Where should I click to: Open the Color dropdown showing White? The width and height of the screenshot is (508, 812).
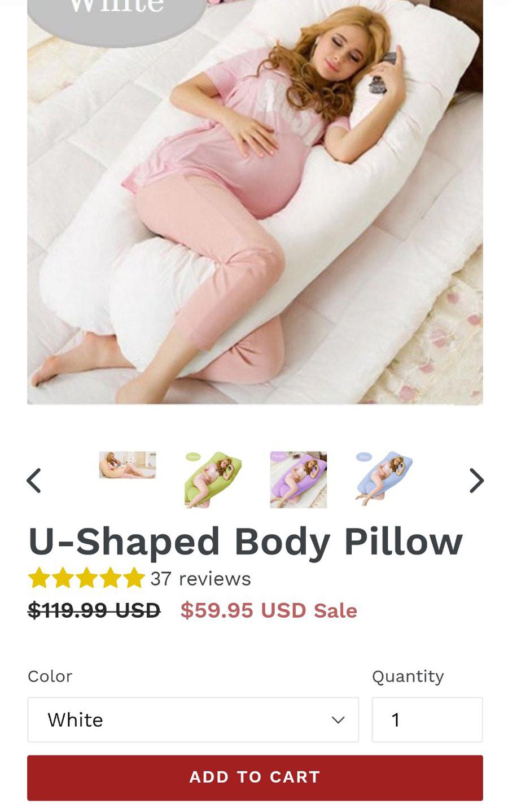point(193,719)
